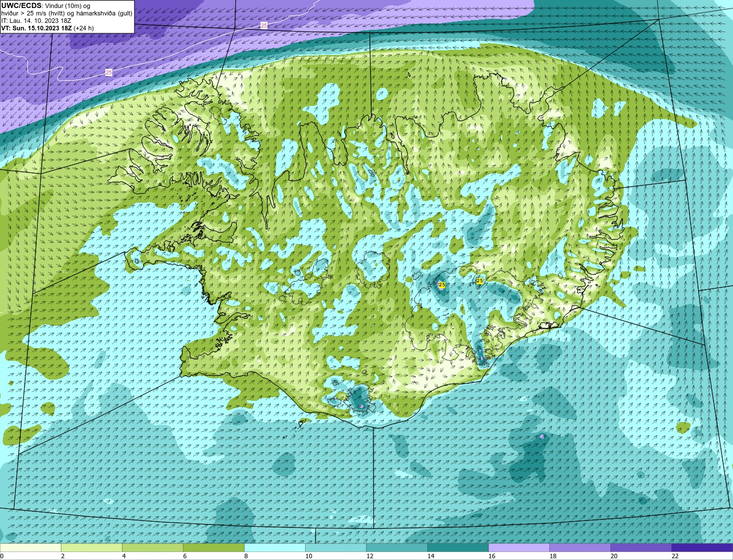Image resolution: width=733 pixels, height=560 pixels.
Task: Click the "2" scale label
Action: pos(62,556)
